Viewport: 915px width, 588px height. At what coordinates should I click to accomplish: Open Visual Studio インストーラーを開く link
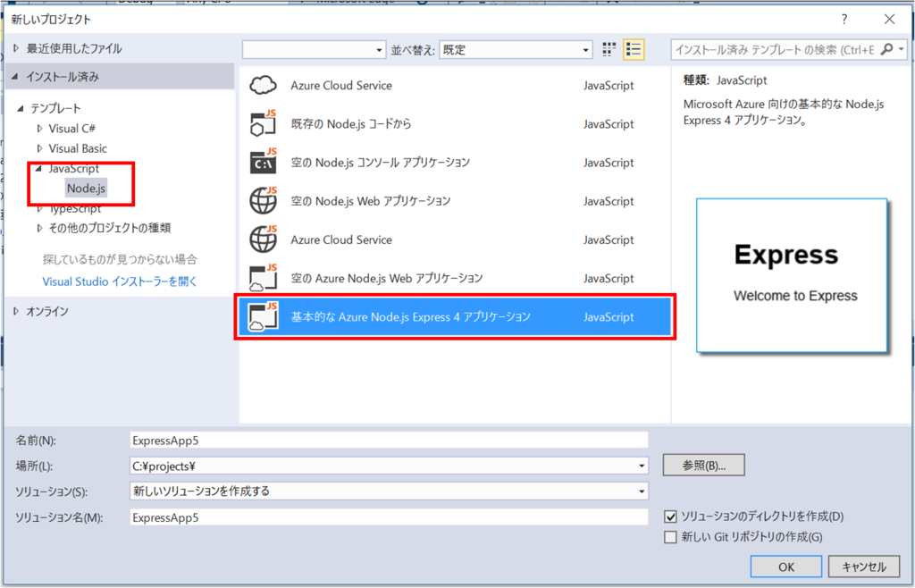point(120,281)
